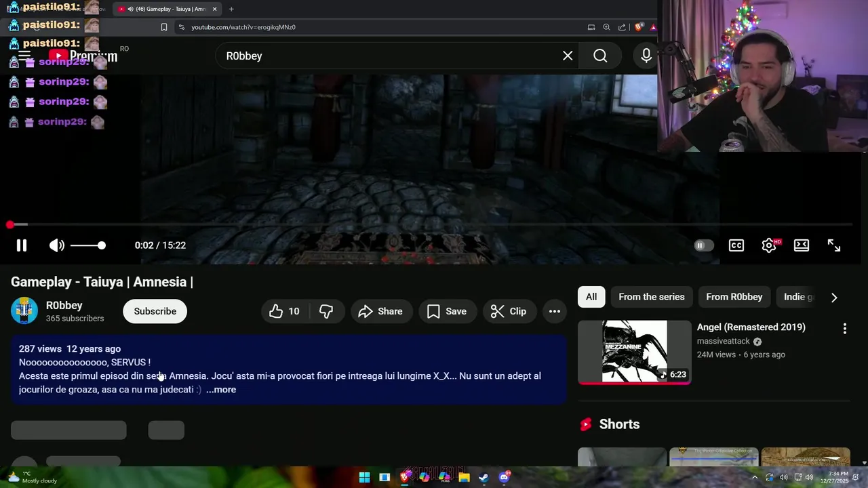Open Angel (Remastered 2019) title
The image size is (868, 488).
[x=751, y=327]
